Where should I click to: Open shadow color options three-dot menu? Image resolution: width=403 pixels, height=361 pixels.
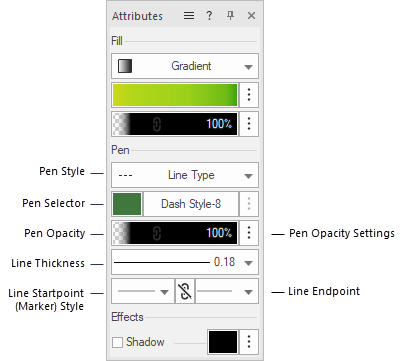click(x=249, y=342)
